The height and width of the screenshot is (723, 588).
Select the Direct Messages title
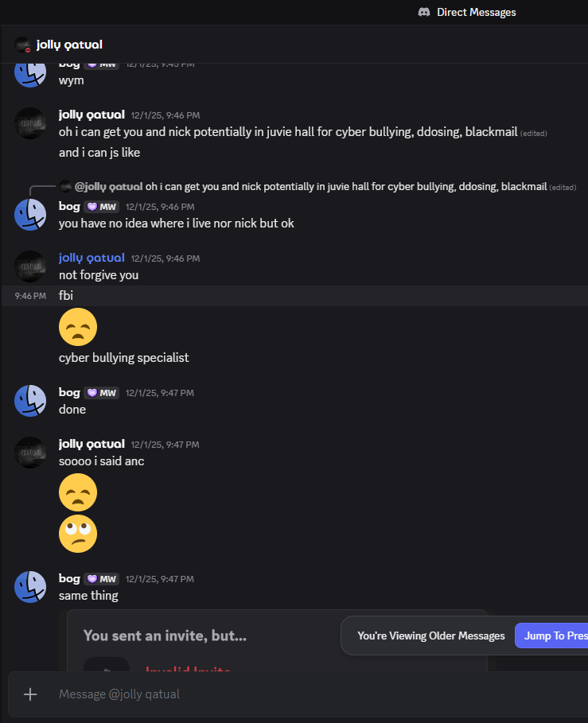click(476, 12)
